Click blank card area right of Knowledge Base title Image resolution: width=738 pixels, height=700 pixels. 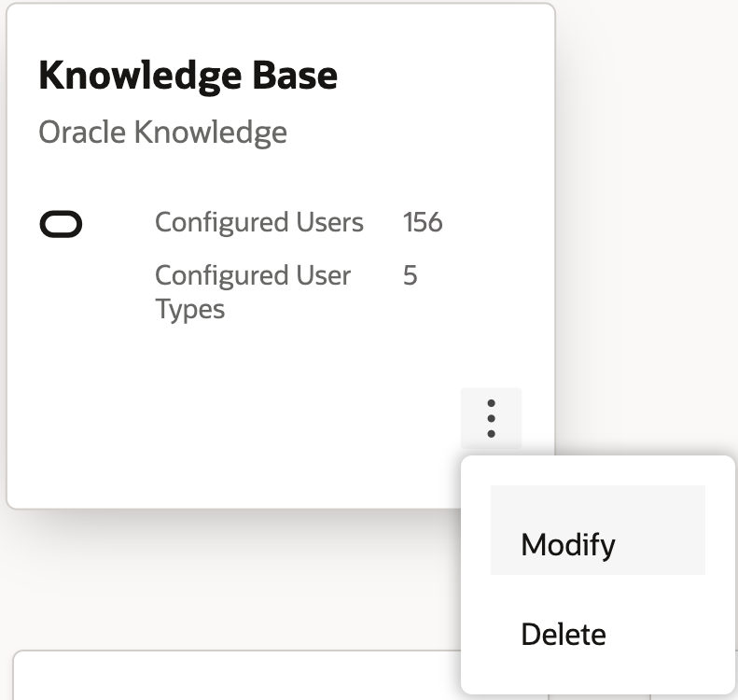[439, 77]
